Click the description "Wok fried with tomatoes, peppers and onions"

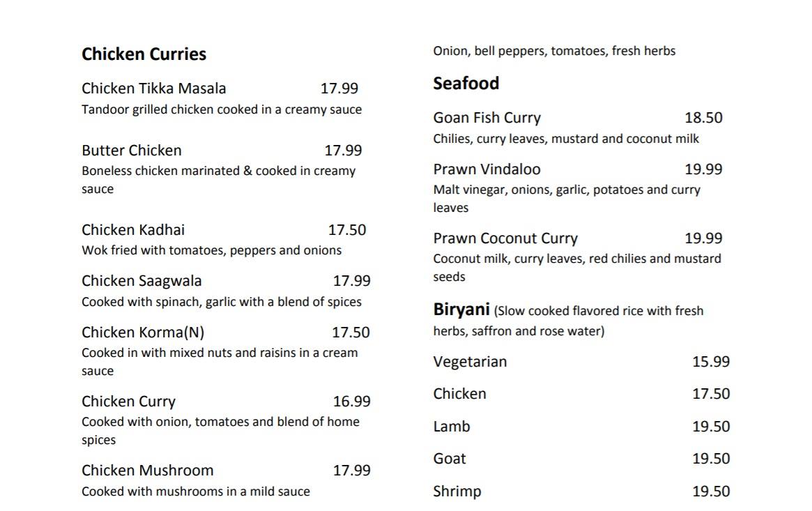coord(211,250)
